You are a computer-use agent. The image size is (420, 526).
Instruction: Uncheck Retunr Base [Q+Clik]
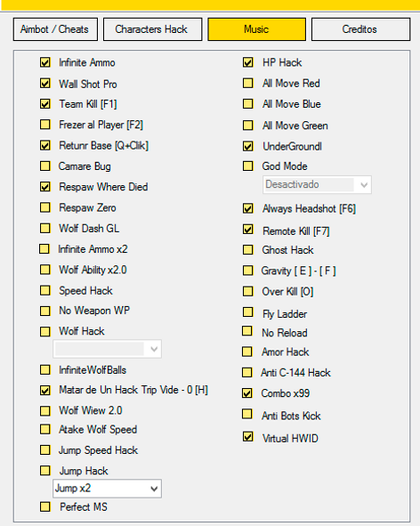click(x=45, y=146)
